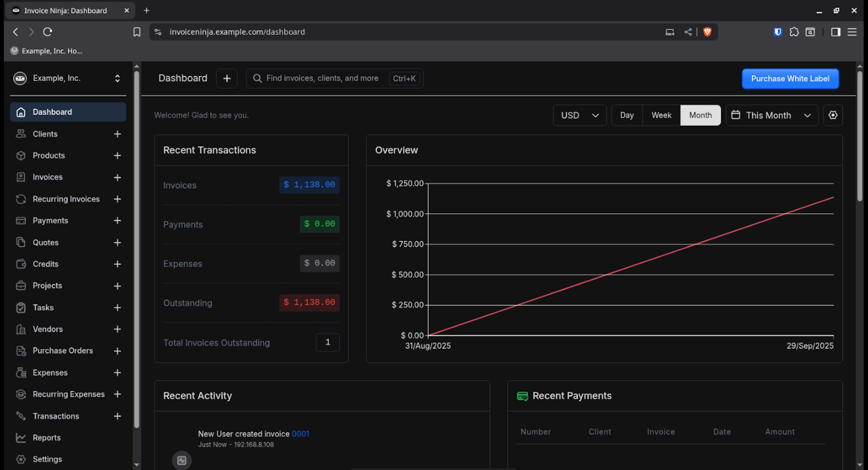Expand the This Month date range dropdown
This screenshot has width=868, height=470.
(771, 115)
